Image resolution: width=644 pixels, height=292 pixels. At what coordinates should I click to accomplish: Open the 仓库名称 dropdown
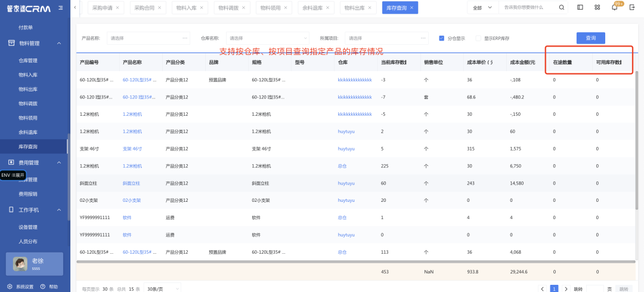click(x=267, y=38)
